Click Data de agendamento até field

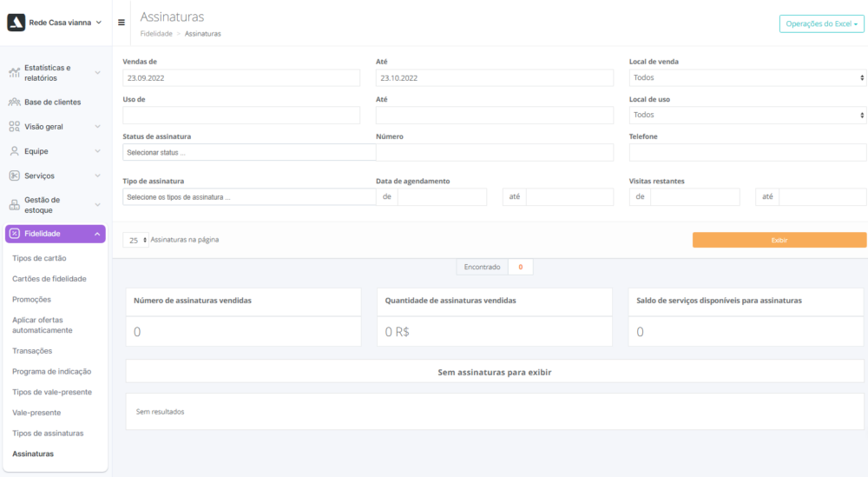(569, 197)
